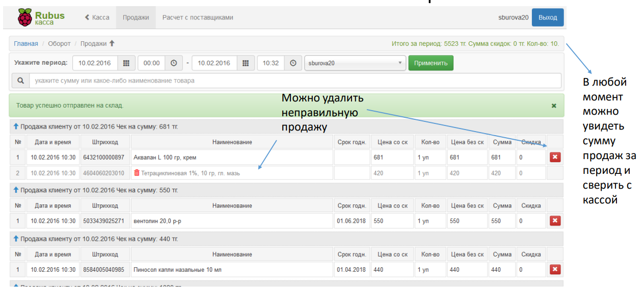The width and height of the screenshot is (644, 307).
Task: Dismiss the green success notification
Action: (554, 106)
